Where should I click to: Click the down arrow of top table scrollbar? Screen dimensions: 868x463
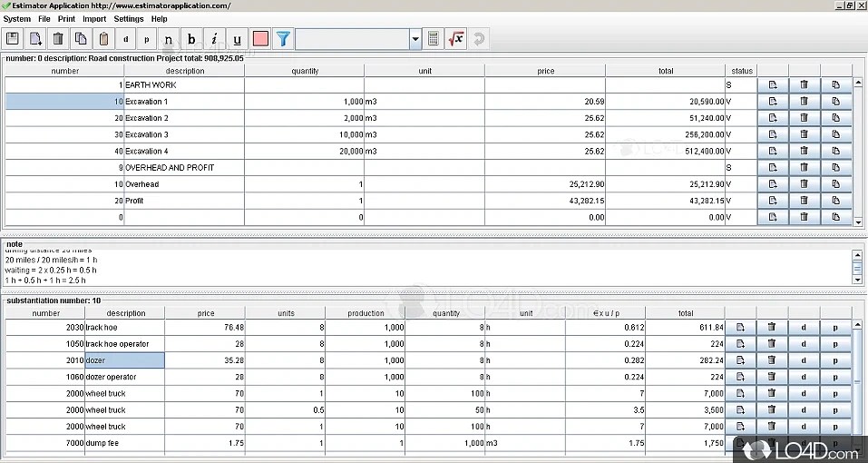point(858,222)
